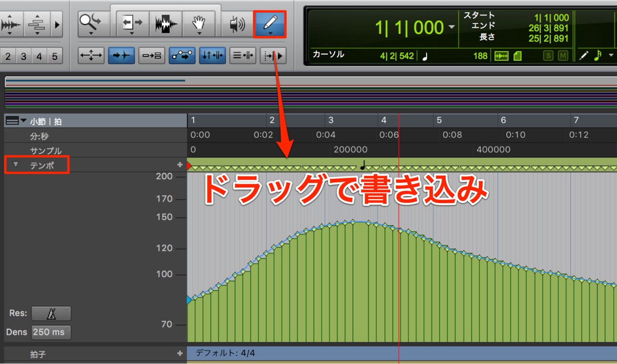
Task: Pick the Grabber hand tool
Action: 199,23
